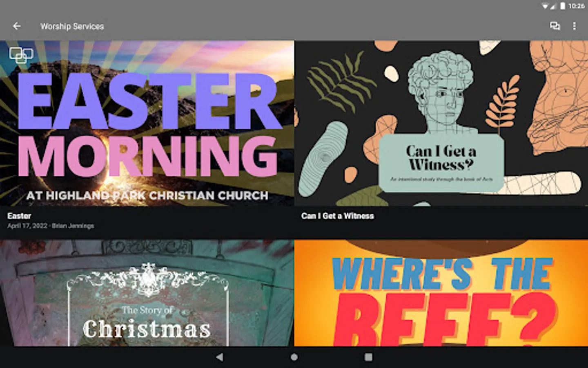Tap the back arrow icon
588x368 pixels.
coord(17,26)
